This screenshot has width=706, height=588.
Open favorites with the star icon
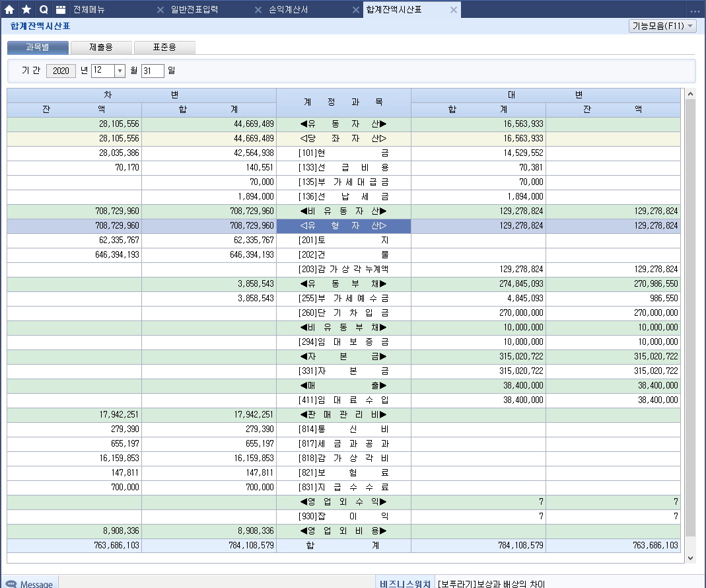click(26, 10)
